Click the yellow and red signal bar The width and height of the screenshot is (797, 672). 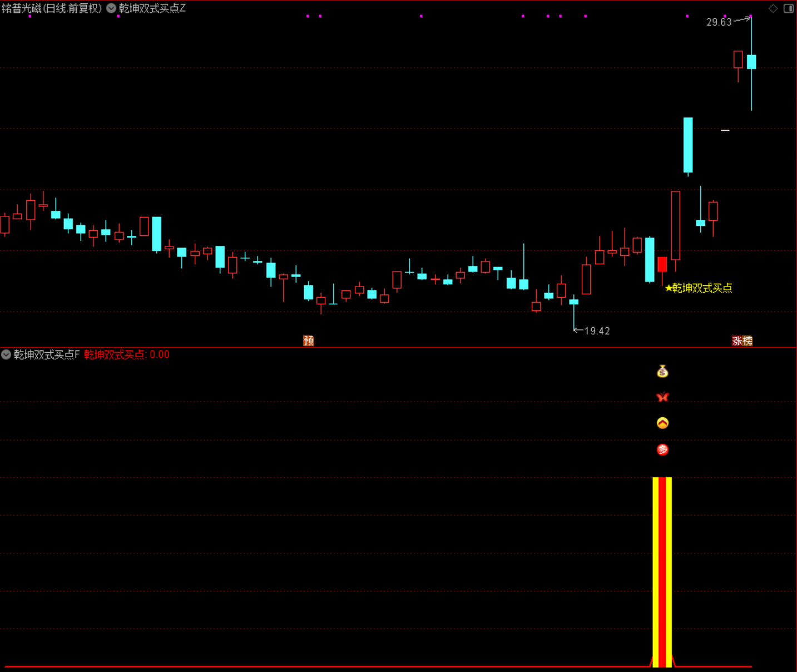pos(662,572)
